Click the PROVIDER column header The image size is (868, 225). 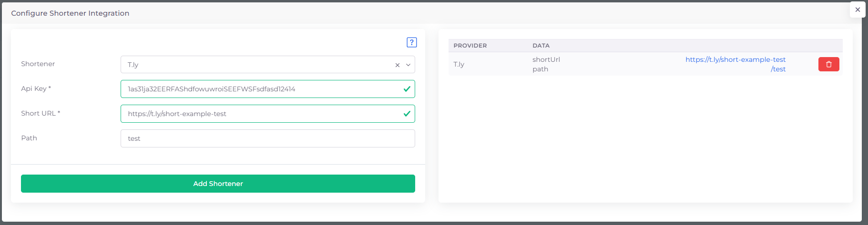470,46
